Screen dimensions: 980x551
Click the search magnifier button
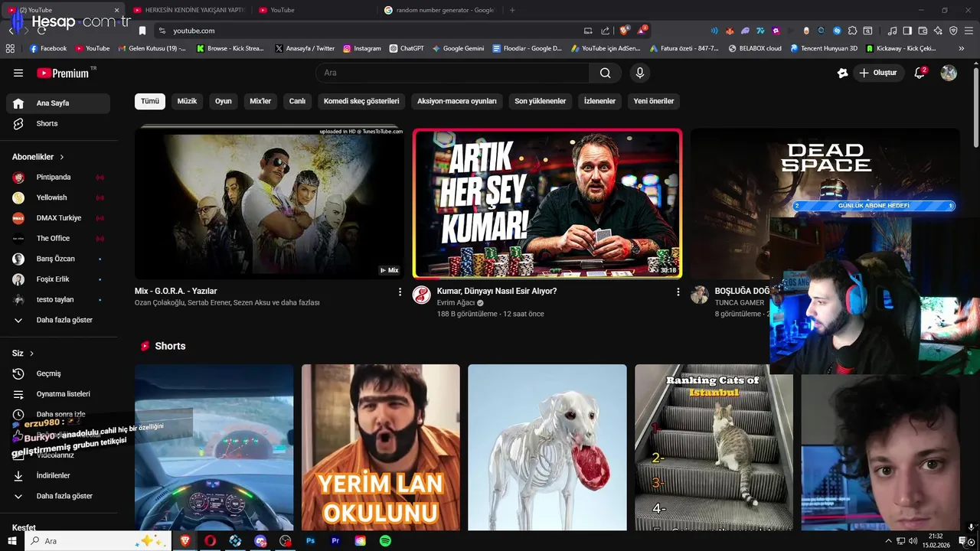(x=606, y=73)
